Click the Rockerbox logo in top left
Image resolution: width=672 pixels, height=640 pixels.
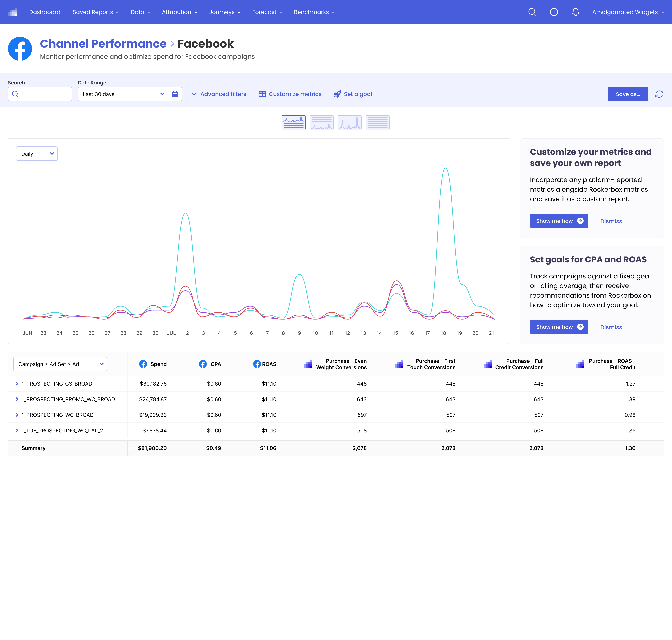point(13,12)
